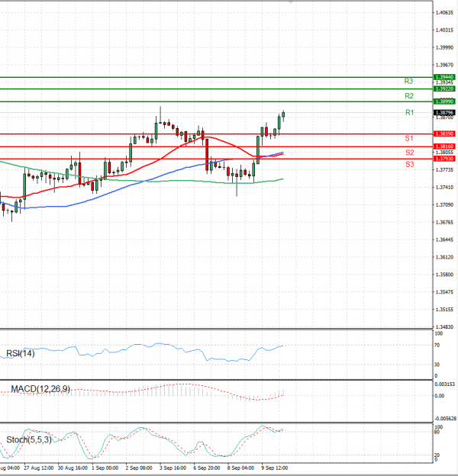Click the 1.38160 support price tag
The height and width of the screenshot is (476, 458).
[444, 146]
